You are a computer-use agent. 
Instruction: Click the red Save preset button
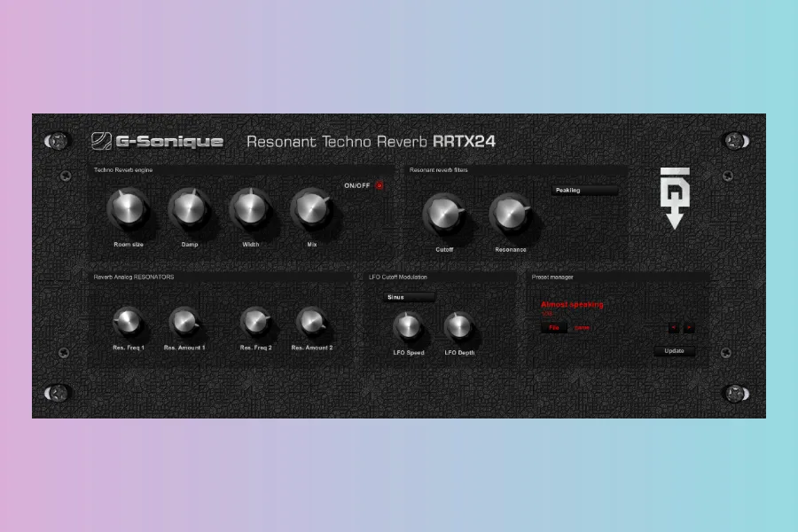(x=582, y=327)
